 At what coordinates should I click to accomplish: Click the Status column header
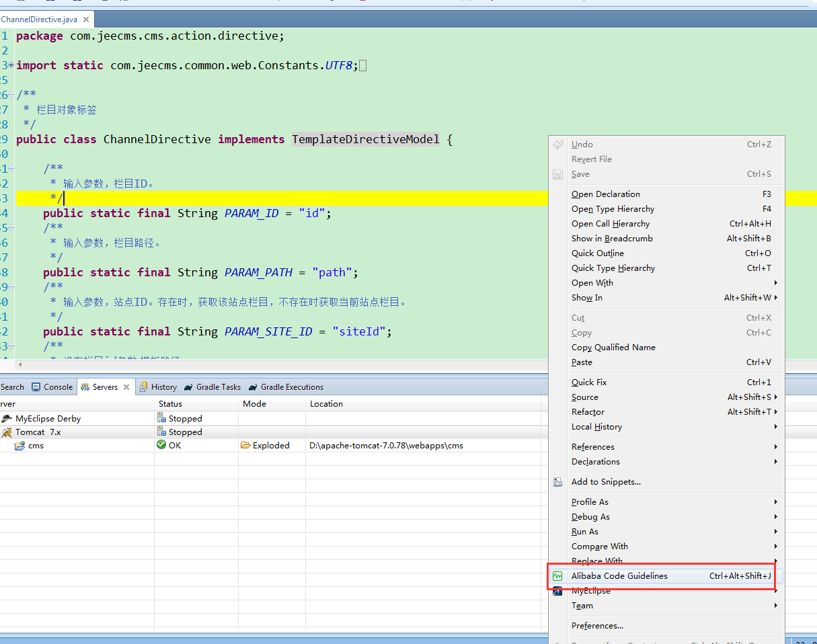click(x=171, y=404)
